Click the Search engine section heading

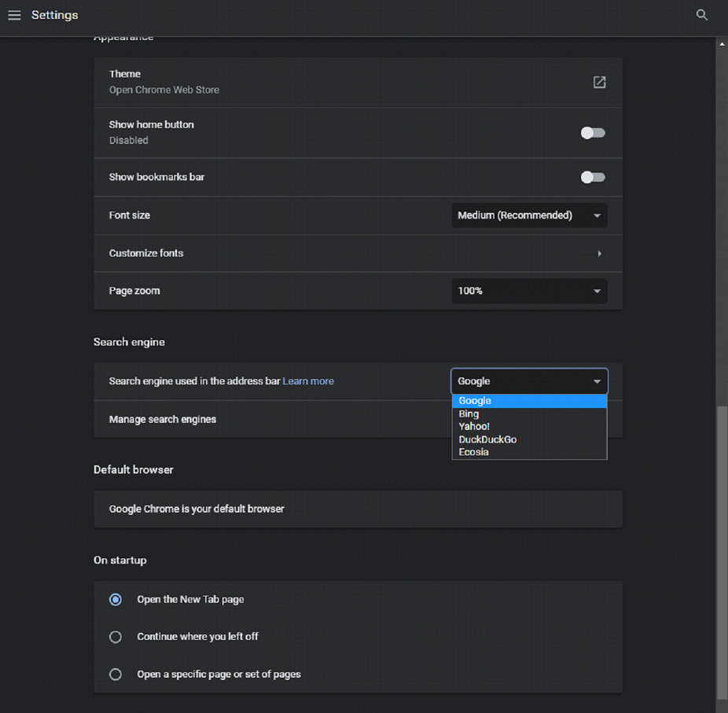(x=129, y=342)
